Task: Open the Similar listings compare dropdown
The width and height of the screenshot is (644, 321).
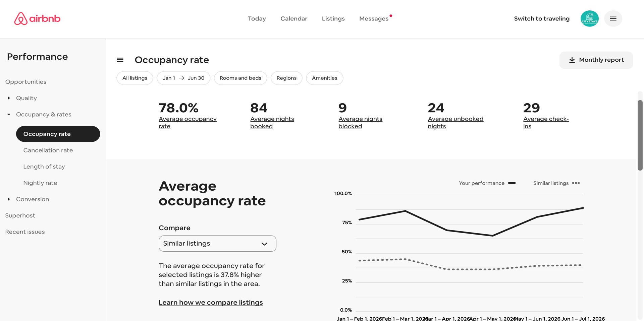Action: point(217,244)
